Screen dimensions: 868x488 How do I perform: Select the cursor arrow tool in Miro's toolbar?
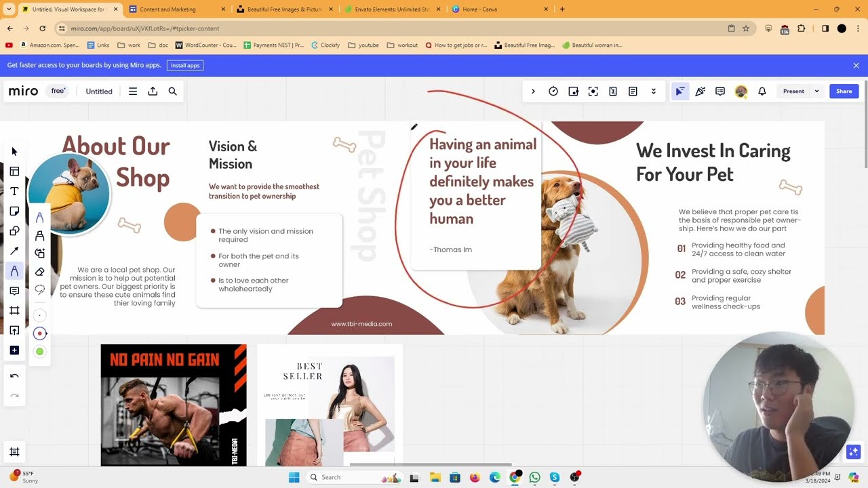(15, 152)
